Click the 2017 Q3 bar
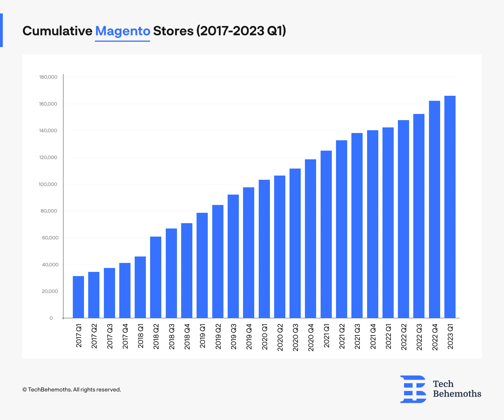 (x=109, y=293)
